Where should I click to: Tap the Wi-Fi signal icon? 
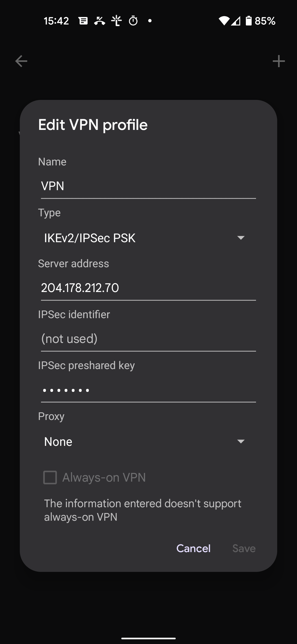point(224,21)
